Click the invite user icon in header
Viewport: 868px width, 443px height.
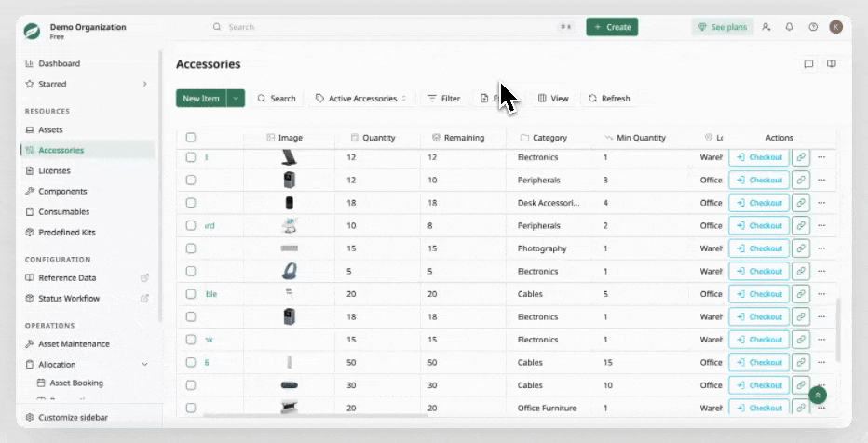click(766, 27)
